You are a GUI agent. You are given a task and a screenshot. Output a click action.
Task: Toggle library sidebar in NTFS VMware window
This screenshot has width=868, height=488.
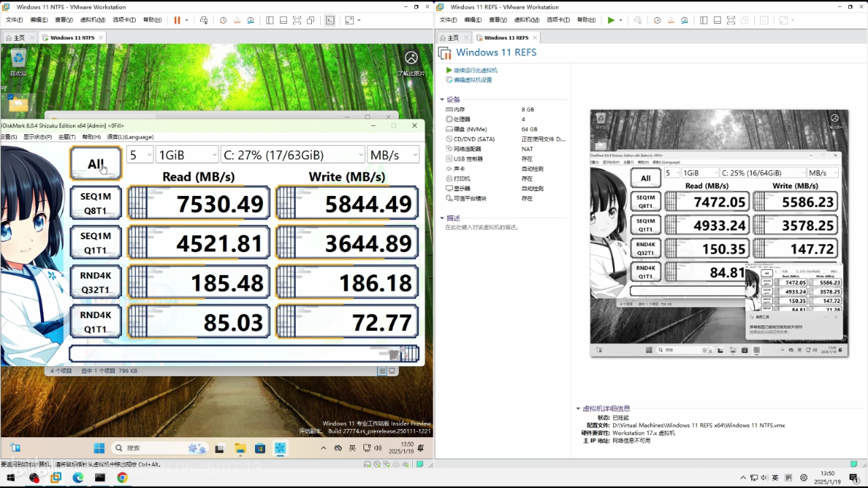pos(270,20)
